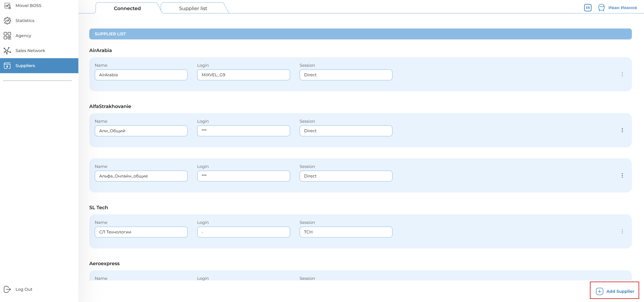Viewport: 644px width, 302px height.
Task: Open the Statistics section icon
Action: click(8, 21)
